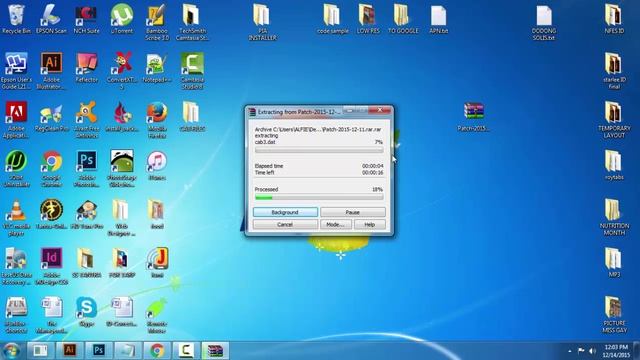Screen dimensions: 640x360
Task: Pause the extraction with Pause button
Action: (353, 212)
